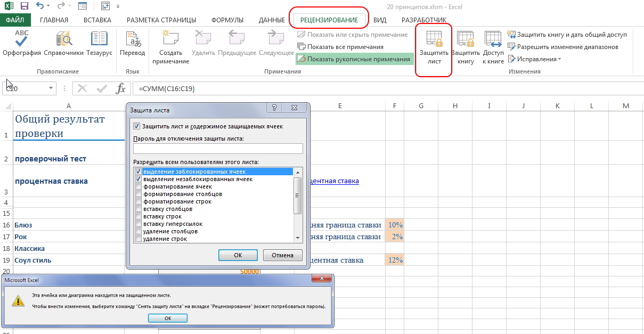Switch to the ГЛАВНАЯ tab
The width and height of the screenshot is (644, 334).
pos(54,20)
